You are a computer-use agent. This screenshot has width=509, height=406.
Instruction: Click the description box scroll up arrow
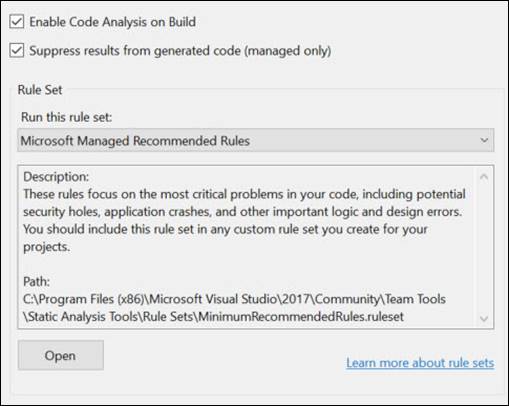[x=484, y=177]
